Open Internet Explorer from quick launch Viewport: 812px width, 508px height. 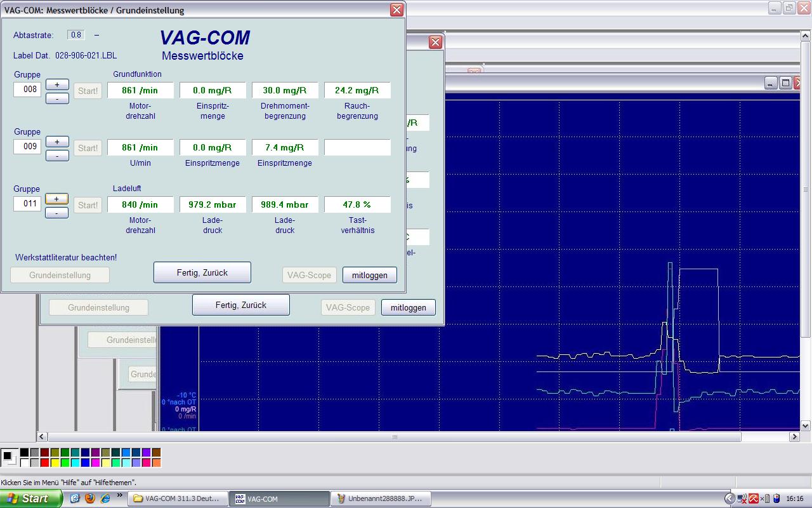105,498
